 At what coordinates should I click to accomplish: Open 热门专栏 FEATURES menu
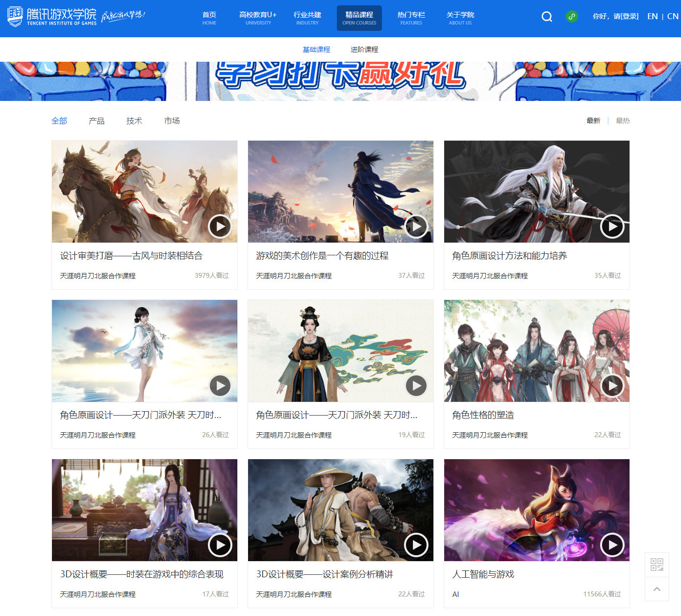click(411, 18)
